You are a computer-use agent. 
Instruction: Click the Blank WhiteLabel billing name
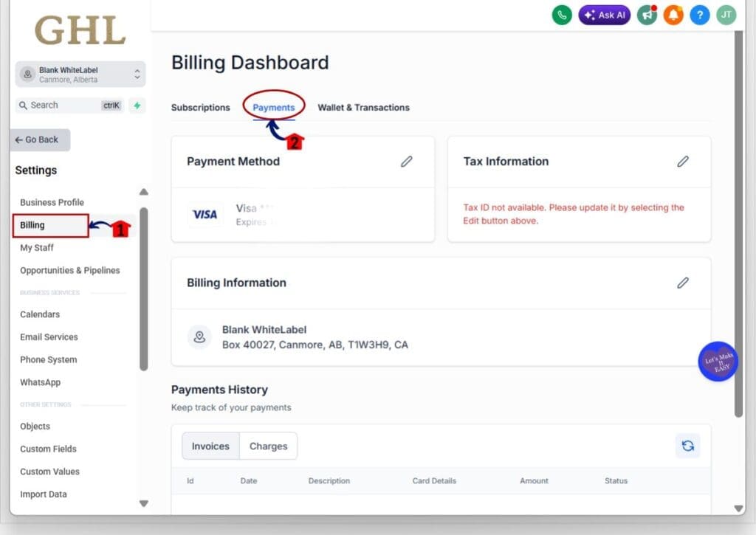pos(264,330)
